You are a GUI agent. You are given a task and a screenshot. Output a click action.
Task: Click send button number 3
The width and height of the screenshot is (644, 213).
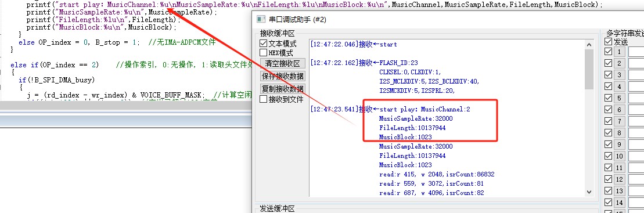[620, 75]
